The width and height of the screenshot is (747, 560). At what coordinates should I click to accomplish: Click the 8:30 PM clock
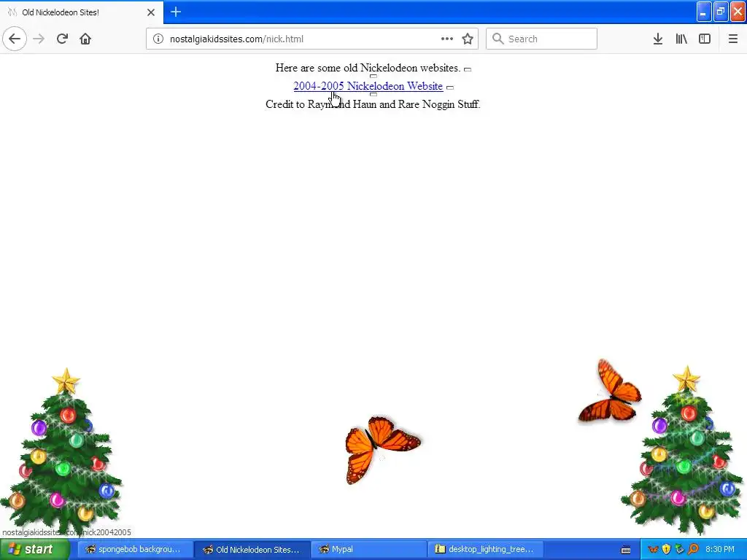[719, 549]
